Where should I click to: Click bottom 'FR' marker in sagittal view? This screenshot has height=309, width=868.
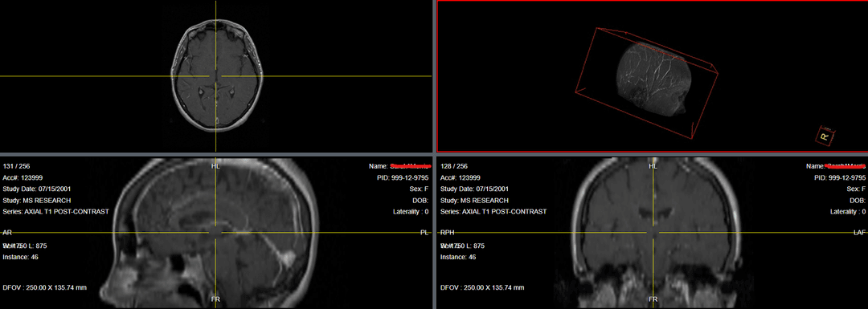click(216, 299)
